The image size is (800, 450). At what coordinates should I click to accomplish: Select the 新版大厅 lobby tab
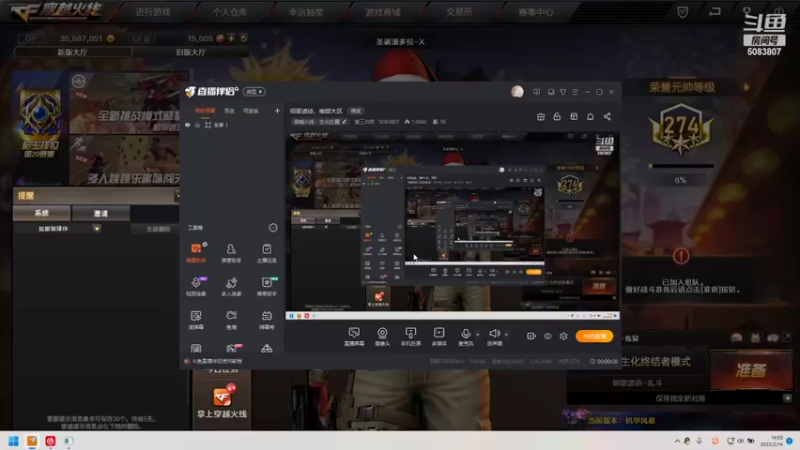pyautogui.click(x=72, y=52)
